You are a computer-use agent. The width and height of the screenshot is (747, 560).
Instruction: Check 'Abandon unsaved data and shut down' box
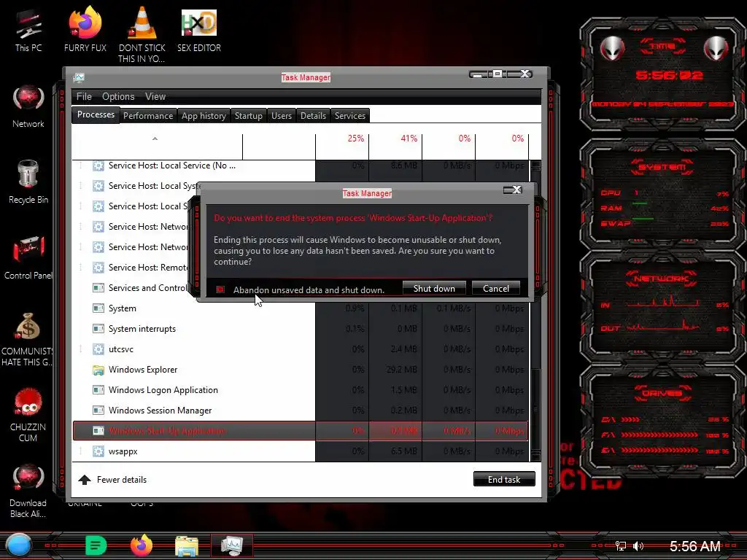(x=220, y=289)
